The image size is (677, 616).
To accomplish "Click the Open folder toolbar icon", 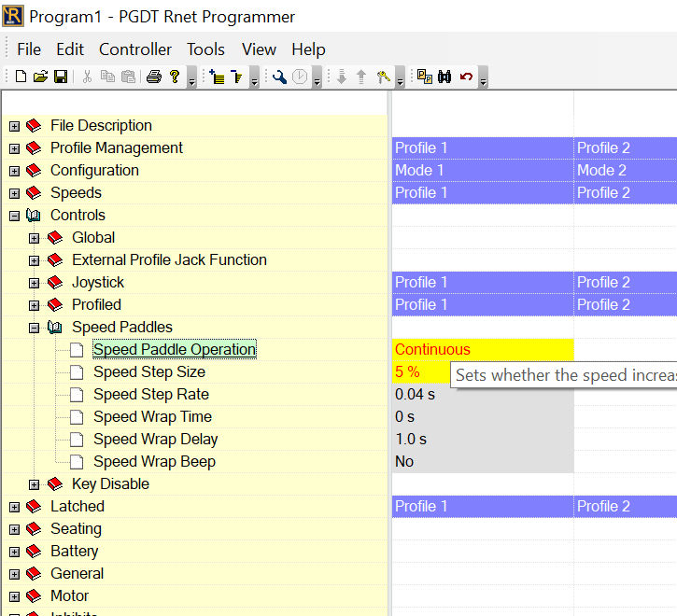I will tap(40, 77).
